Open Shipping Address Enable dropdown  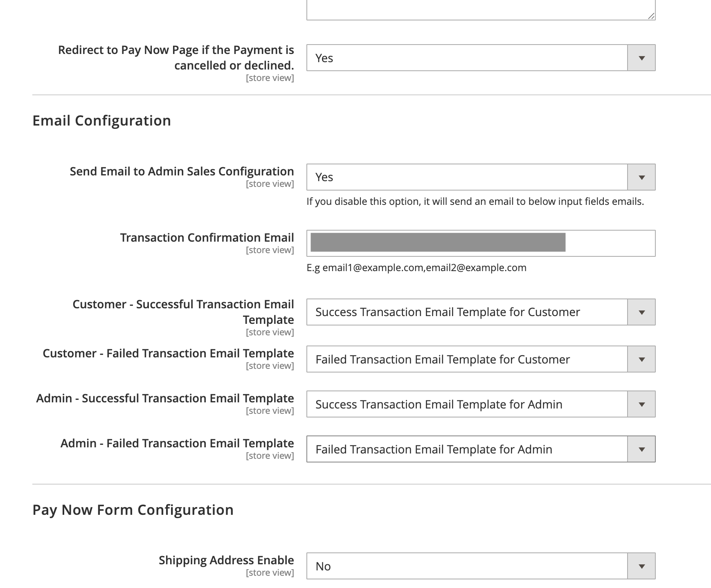[x=481, y=566]
